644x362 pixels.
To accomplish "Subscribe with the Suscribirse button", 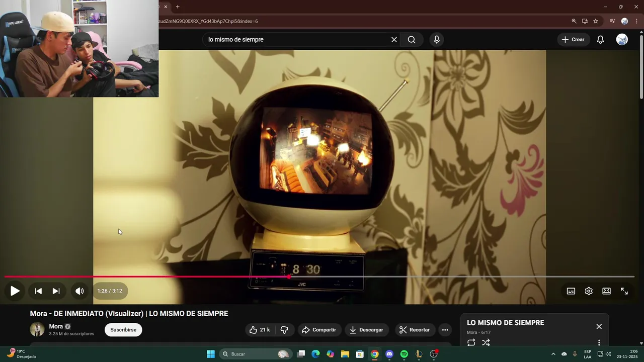I will 123,330.
